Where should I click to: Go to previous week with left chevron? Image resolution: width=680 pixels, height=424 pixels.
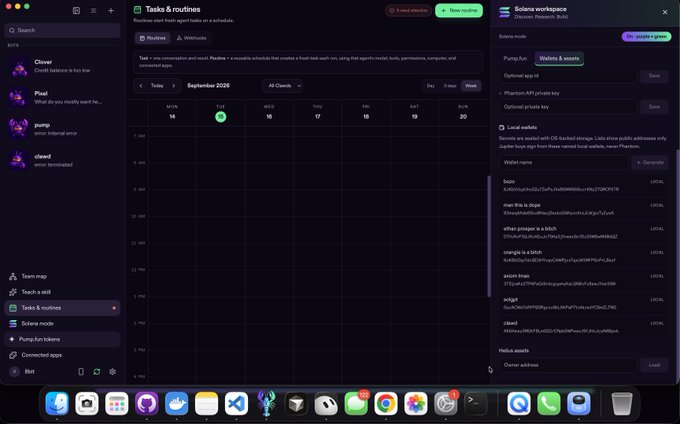click(141, 86)
